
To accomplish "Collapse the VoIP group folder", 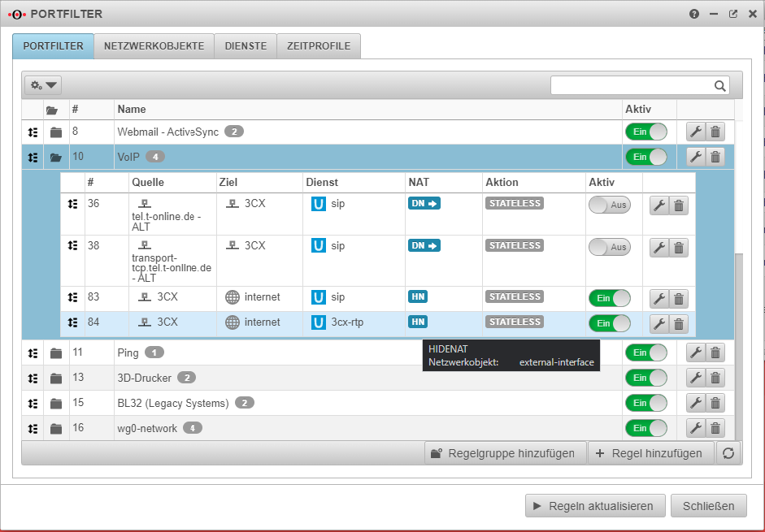I will point(55,158).
